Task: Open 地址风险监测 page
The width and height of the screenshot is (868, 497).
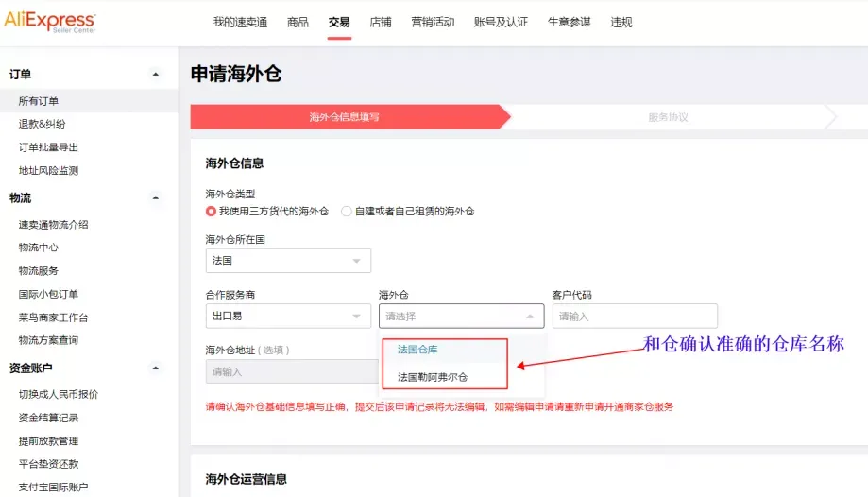Action: 48,170
